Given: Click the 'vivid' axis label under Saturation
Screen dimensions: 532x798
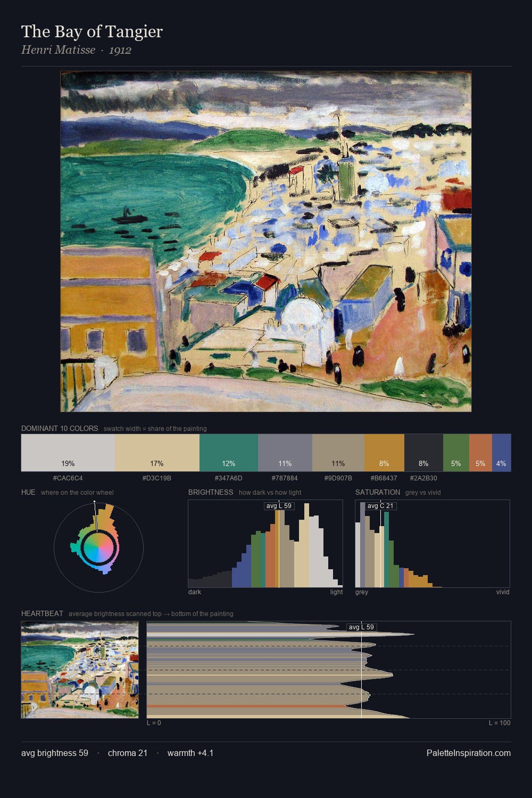Looking at the screenshot, I should [x=503, y=592].
